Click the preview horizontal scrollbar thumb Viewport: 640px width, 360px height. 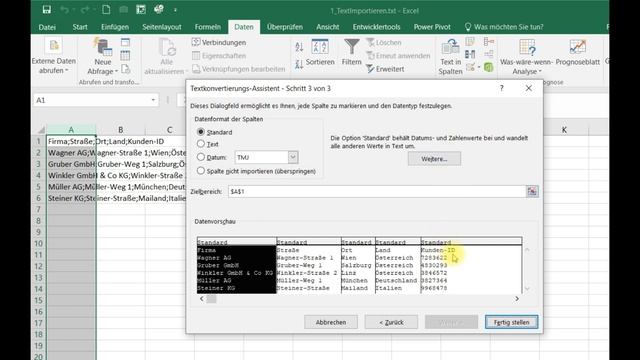(211, 299)
